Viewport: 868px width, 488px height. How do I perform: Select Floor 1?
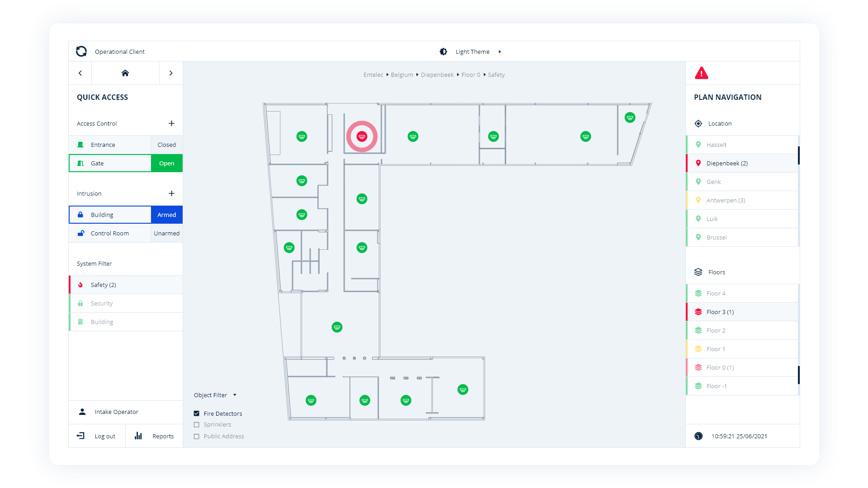point(741,349)
